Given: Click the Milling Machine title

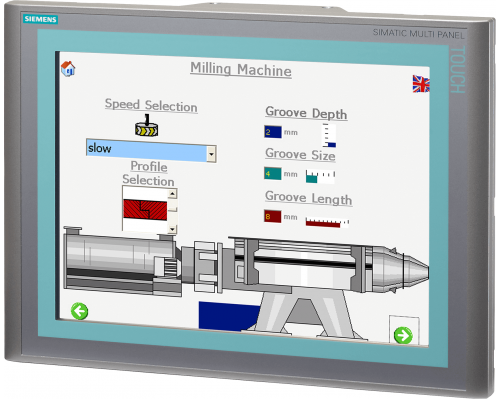Looking at the screenshot, I should pos(241,70).
